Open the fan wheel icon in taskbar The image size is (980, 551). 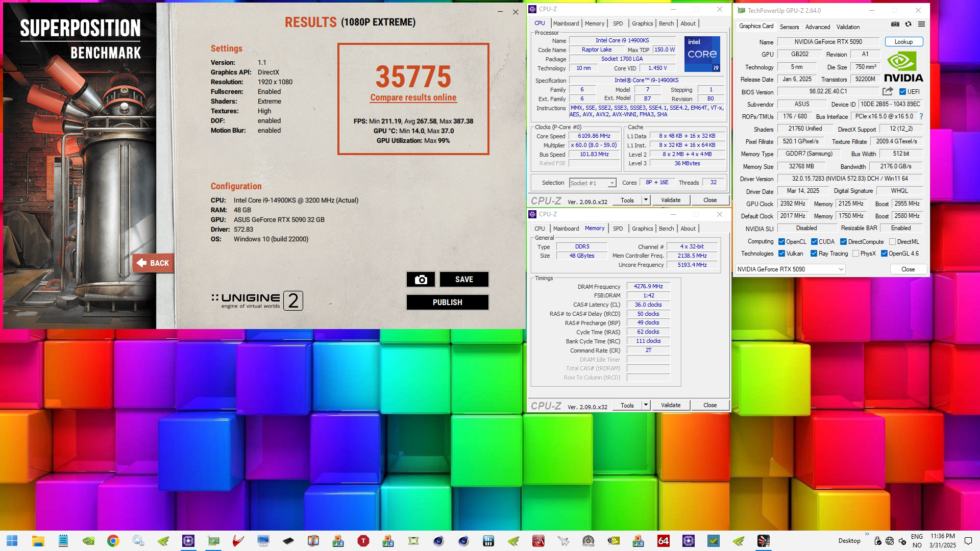[589, 541]
